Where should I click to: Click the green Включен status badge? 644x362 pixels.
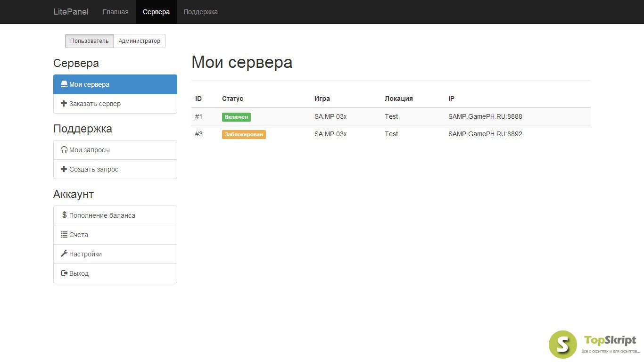click(x=236, y=117)
